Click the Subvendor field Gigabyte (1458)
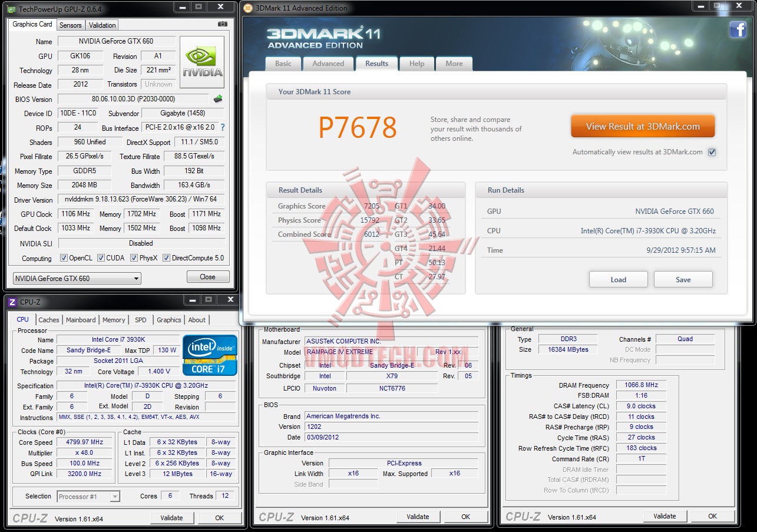This screenshot has width=757, height=532. (183, 113)
